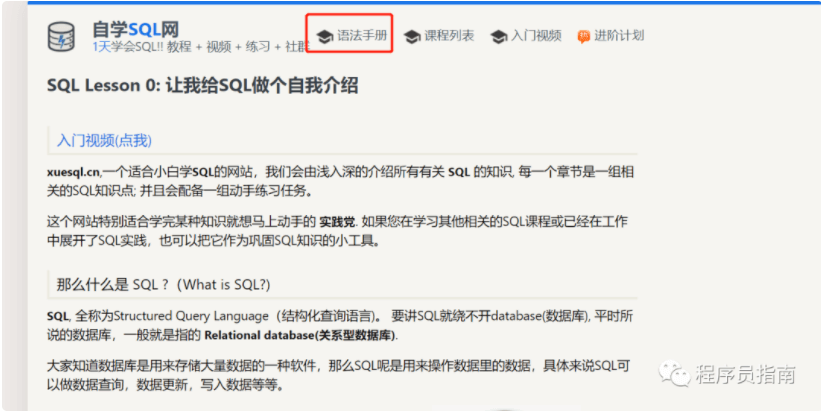
Task: Go to 入门视频 in the top navigation
Action: pyautogui.click(x=536, y=36)
